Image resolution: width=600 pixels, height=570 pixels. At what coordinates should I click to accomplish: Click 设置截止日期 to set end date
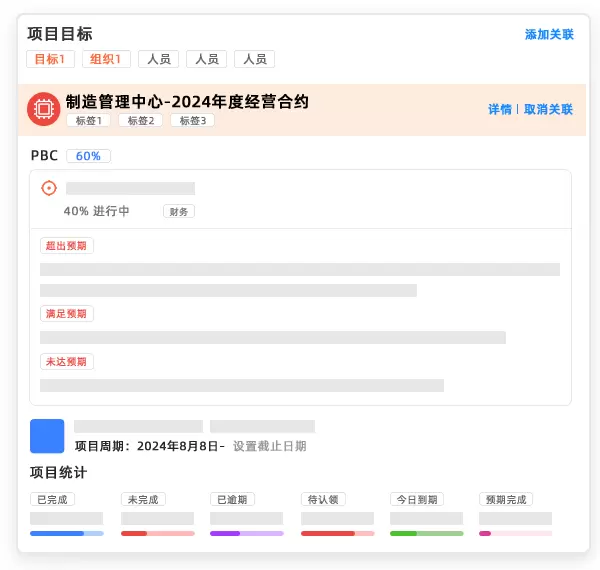click(x=270, y=446)
